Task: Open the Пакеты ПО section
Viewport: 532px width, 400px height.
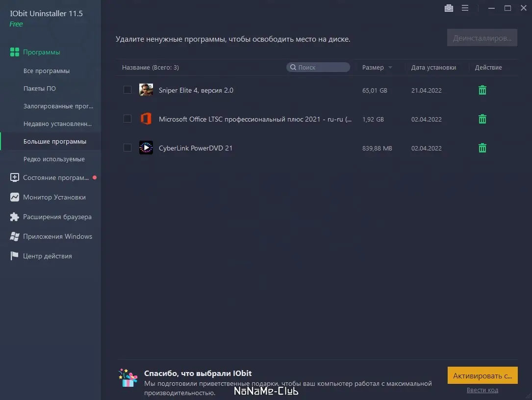Action: [39, 89]
